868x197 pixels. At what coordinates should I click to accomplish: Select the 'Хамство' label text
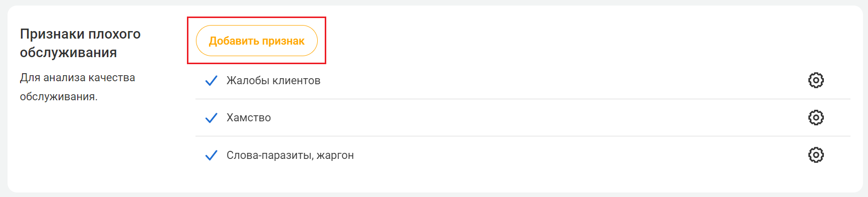[249, 118]
